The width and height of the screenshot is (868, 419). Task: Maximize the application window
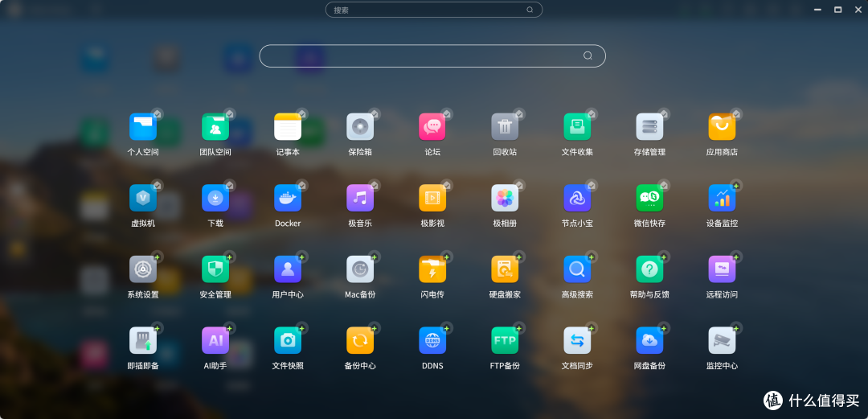838,10
